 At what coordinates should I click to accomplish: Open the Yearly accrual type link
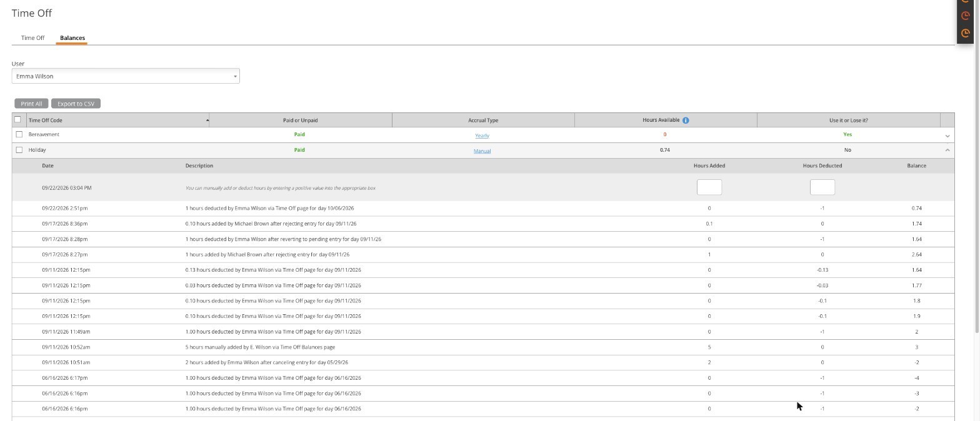tap(482, 136)
